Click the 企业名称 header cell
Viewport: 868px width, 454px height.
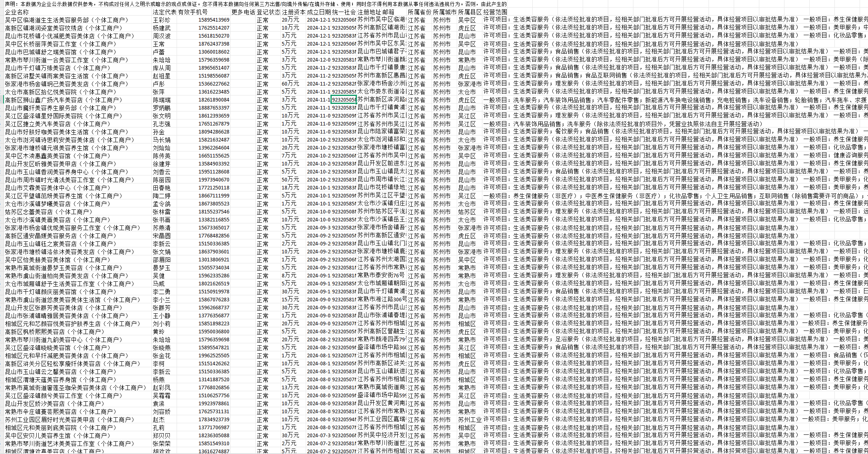click(17, 12)
